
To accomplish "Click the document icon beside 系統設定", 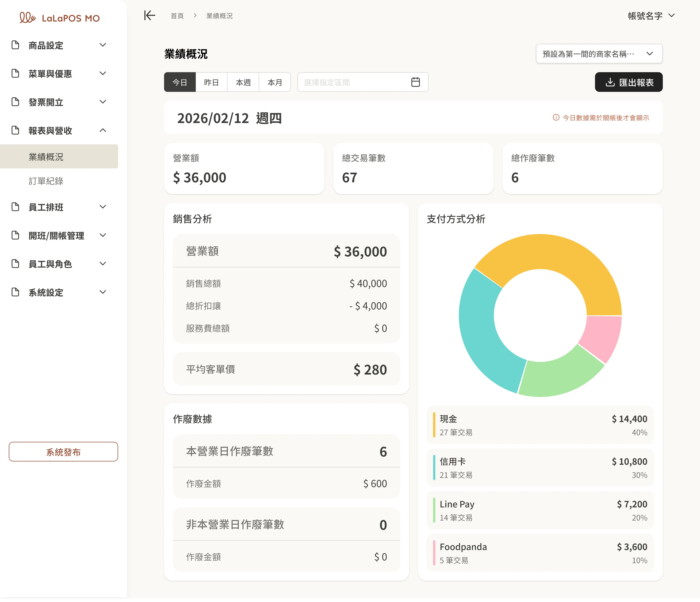I will click(x=15, y=292).
